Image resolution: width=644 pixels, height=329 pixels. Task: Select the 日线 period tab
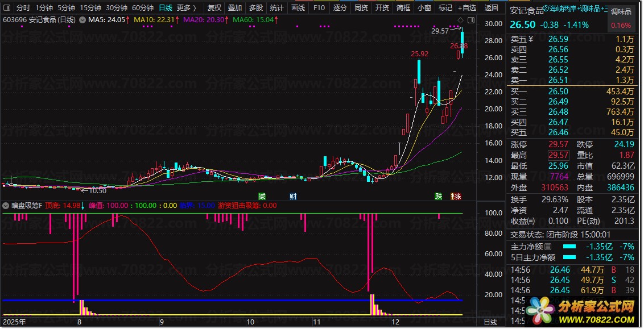pos(165,8)
